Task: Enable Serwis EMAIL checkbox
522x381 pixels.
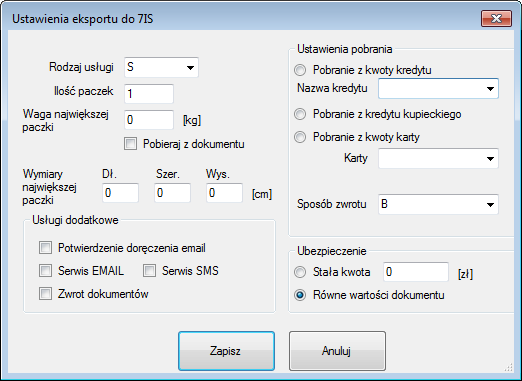Action: 45,271
